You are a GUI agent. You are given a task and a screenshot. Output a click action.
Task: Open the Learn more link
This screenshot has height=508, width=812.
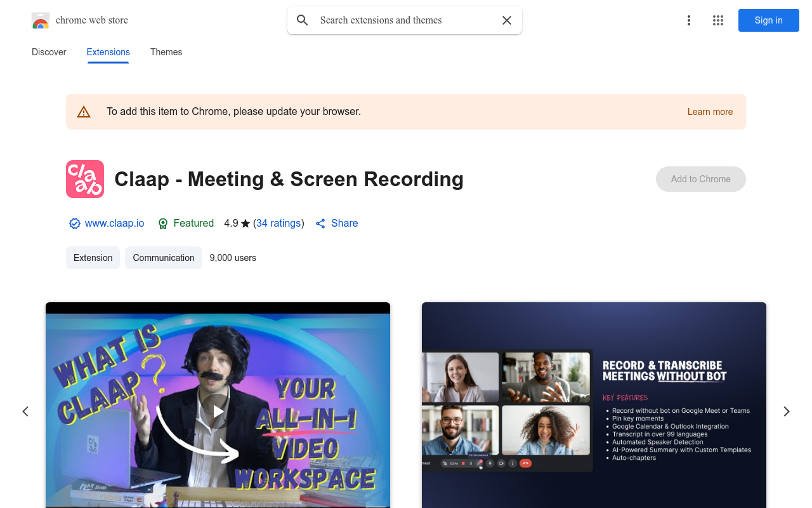[710, 112]
